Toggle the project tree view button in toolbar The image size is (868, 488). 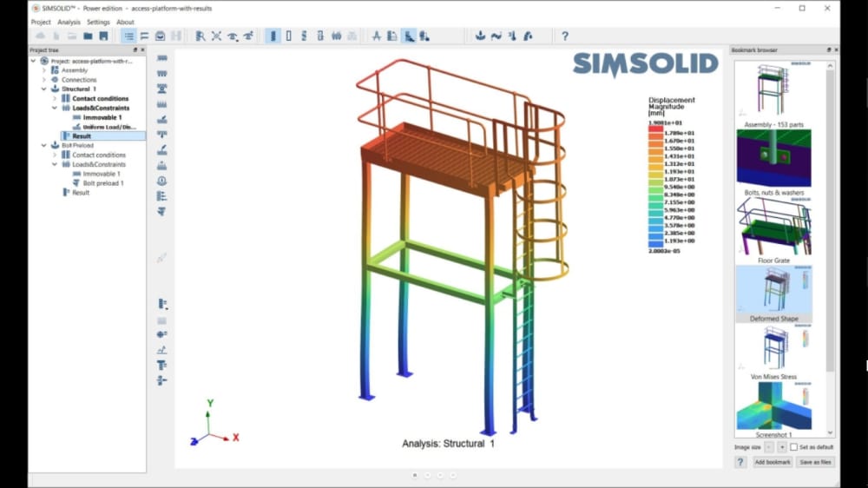coord(129,36)
